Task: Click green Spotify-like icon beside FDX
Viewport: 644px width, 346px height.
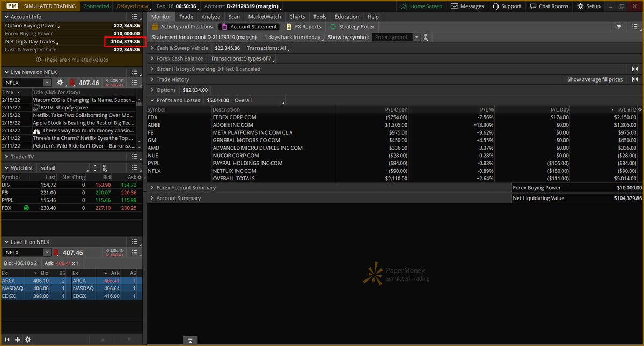Action: (26, 208)
